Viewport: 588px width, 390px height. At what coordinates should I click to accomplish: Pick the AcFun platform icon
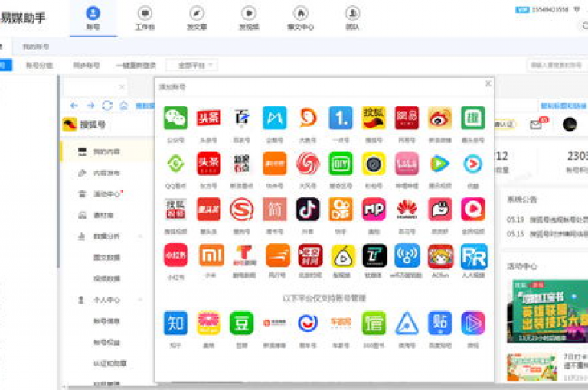click(440, 256)
